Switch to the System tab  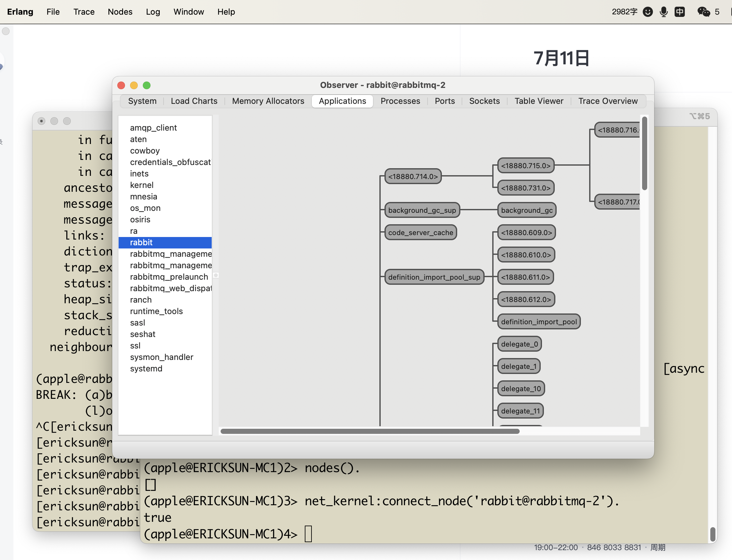[x=142, y=101]
